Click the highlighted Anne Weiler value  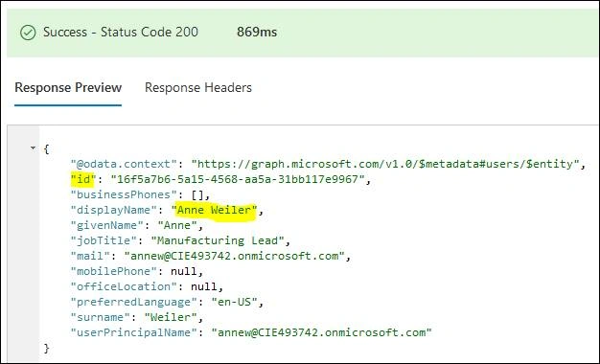(x=215, y=210)
